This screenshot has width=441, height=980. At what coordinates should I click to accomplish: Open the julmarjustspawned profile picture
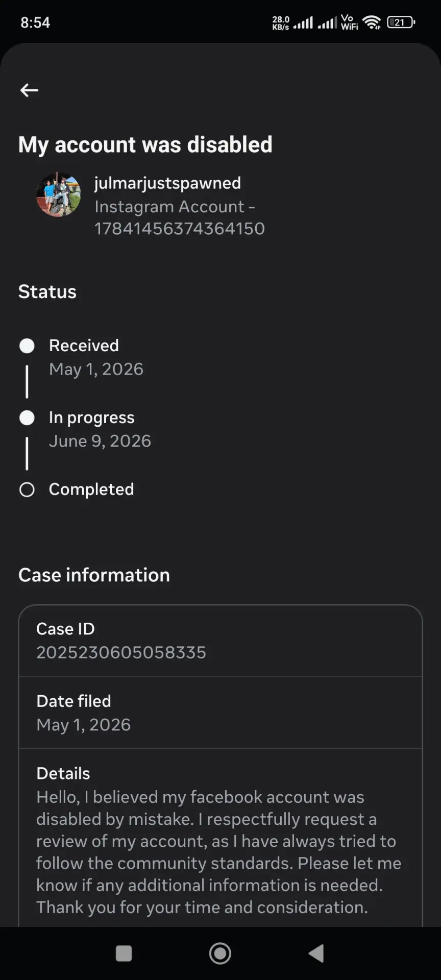coord(59,194)
